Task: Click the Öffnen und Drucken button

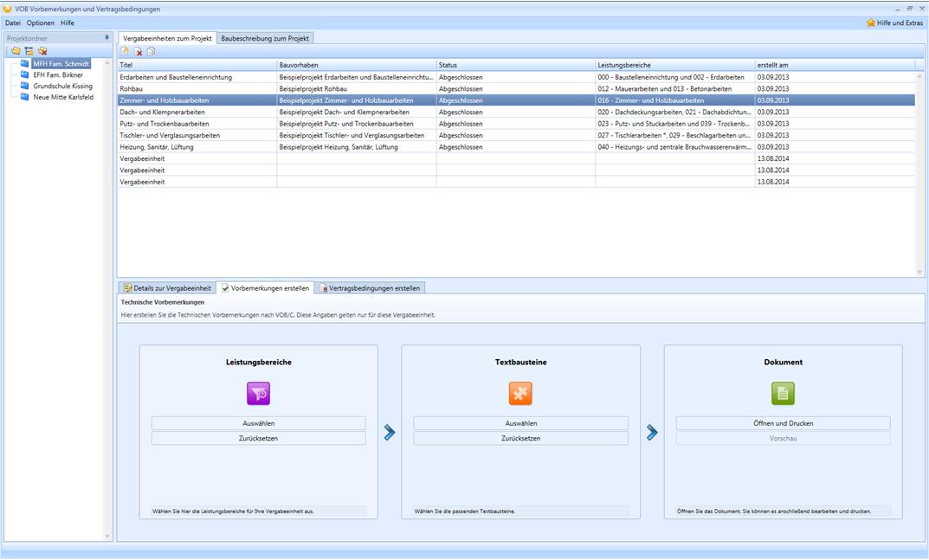Action: pyautogui.click(x=783, y=423)
